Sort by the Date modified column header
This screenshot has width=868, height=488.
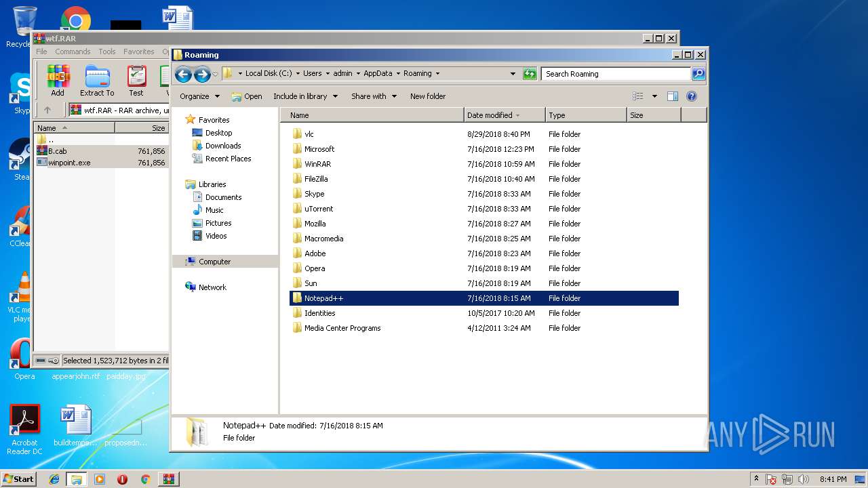505,115
